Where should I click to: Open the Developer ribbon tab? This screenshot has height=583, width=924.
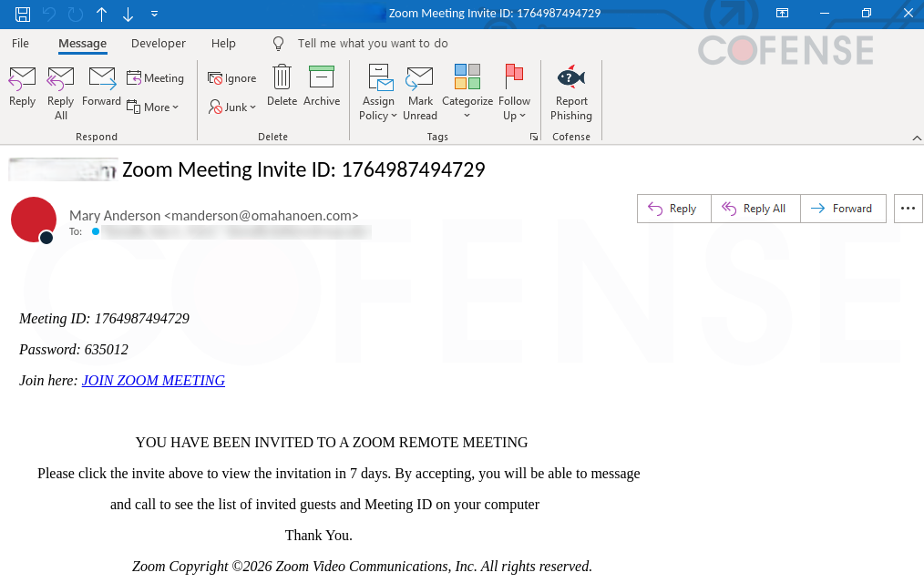[x=158, y=43]
